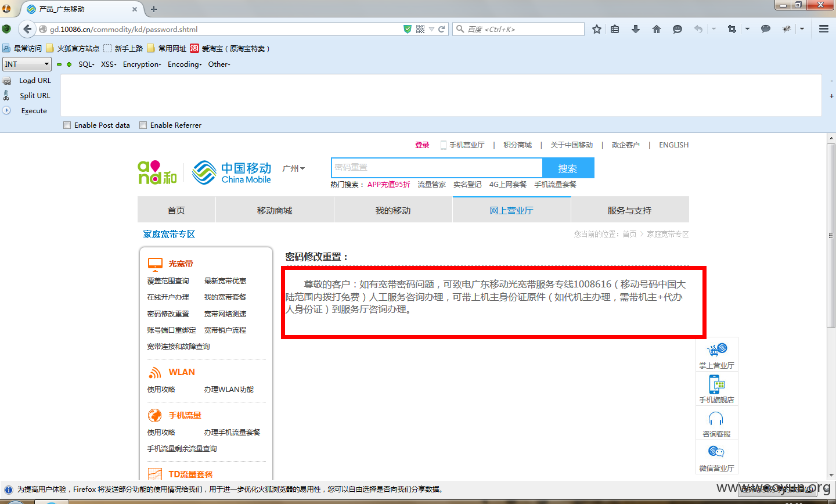Click the 手机旗舰店 phone icon

[717, 384]
